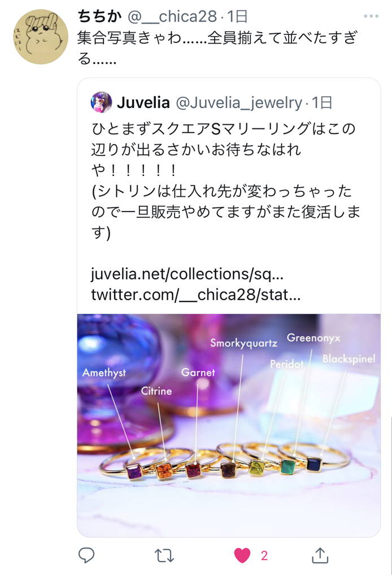Unlike the tweet via pink heart
Screen dimensions: 392x579
[x=242, y=555]
